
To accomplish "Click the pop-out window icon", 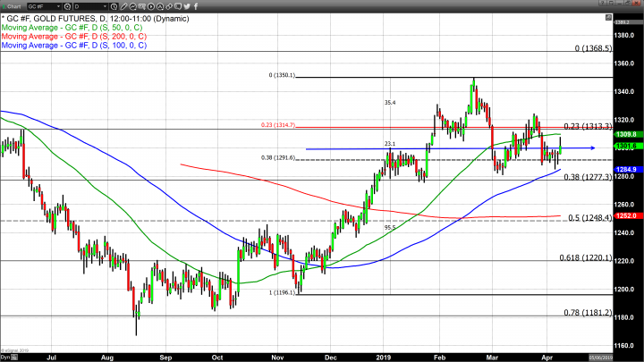I will [611, 3].
